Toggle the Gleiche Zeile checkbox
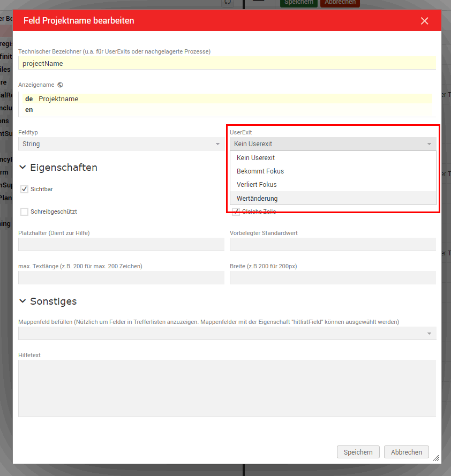Image resolution: width=451 pixels, height=476 pixels. point(236,211)
